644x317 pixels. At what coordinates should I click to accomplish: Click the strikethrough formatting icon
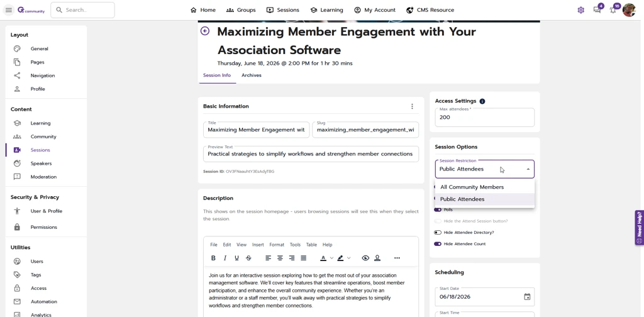click(x=248, y=258)
